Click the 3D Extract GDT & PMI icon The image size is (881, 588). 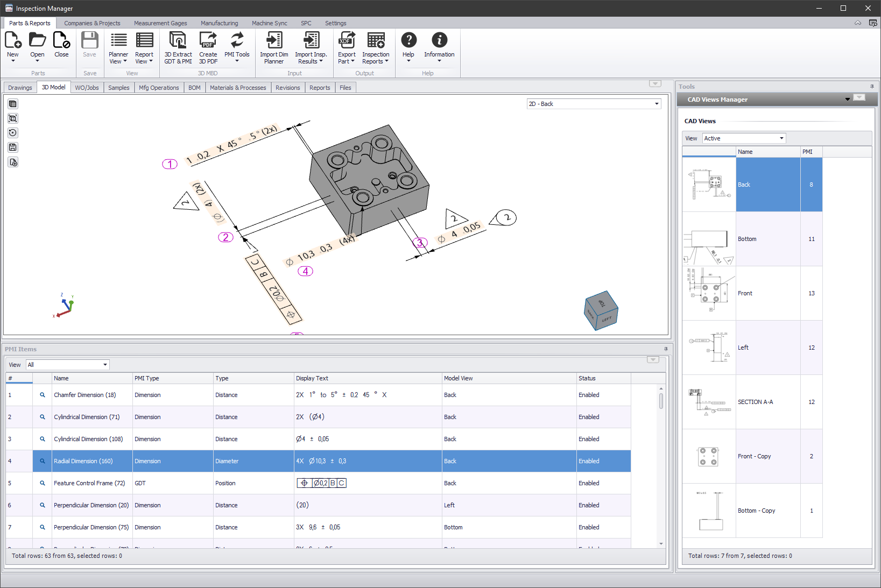click(x=178, y=41)
